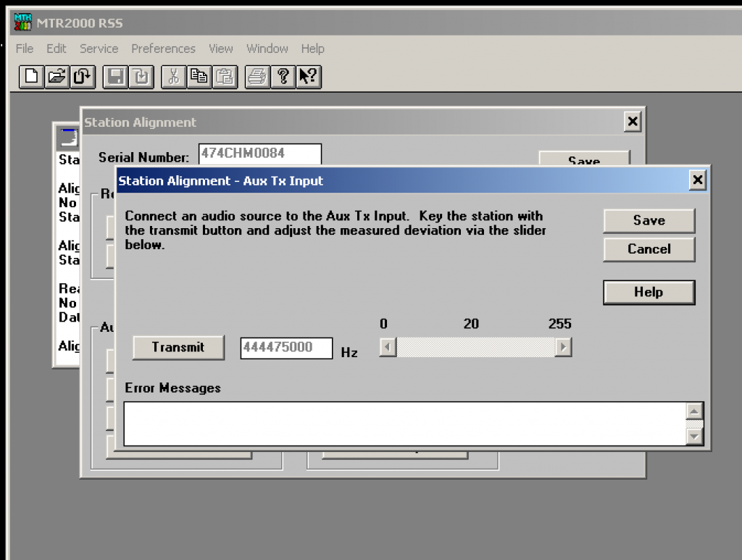The width and height of the screenshot is (742, 560).
Task: Open the Edit menu
Action: (57, 49)
